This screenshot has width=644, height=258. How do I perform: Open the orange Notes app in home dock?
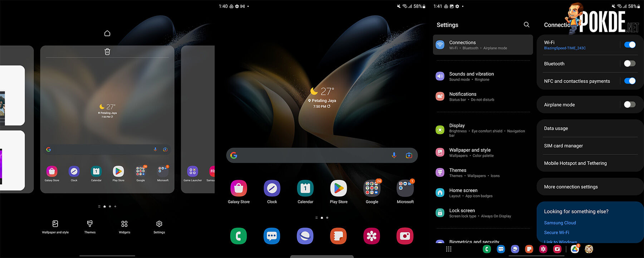(338, 236)
